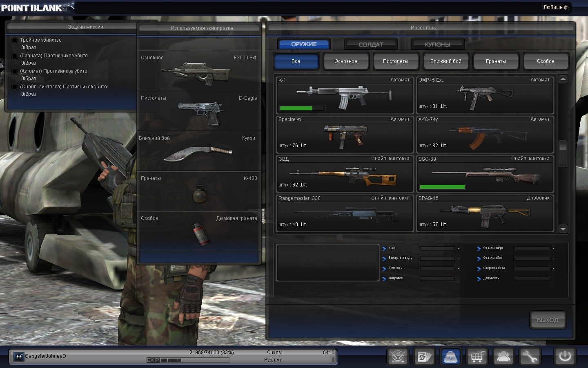Switch to the СОЛДАТ tab
The height and width of the screenshot is (368, 588).
click(371, 44)
